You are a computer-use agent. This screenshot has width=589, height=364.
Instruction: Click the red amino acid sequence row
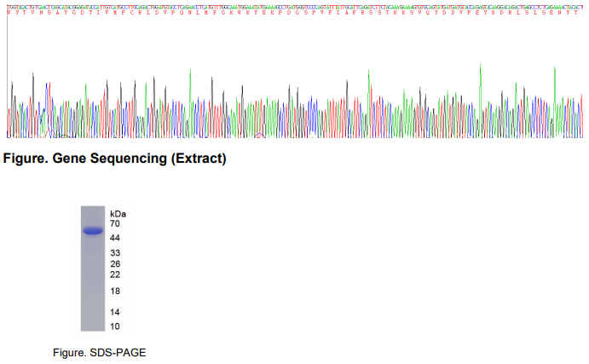pyautogui.click(x=295, y=13)
